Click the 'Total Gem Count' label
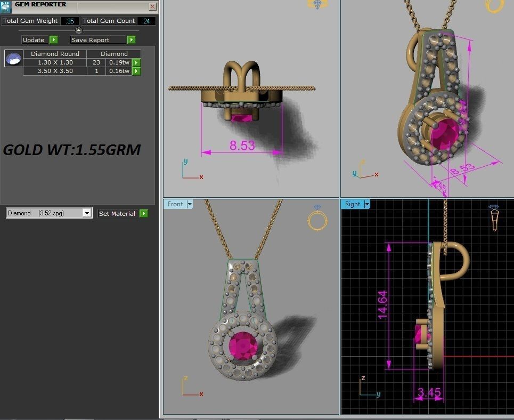The image size is (514, 420). pyautogui.click(x=109, y=21)
